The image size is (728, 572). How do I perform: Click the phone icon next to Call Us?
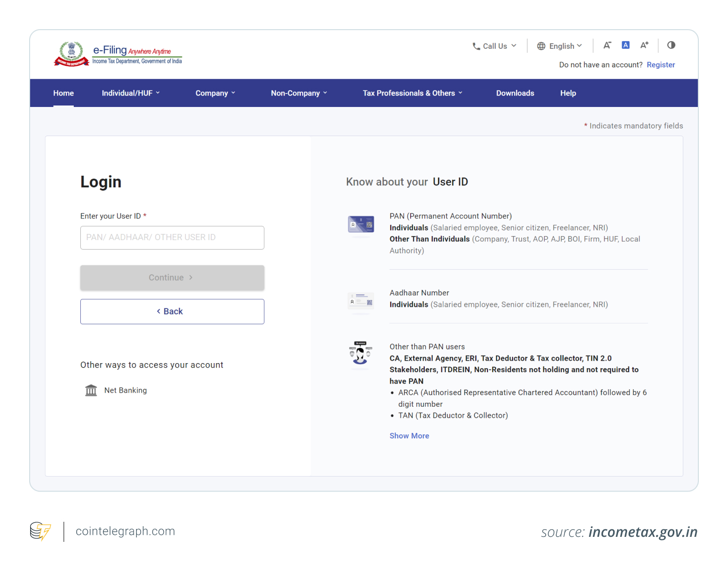coord(476,46)
